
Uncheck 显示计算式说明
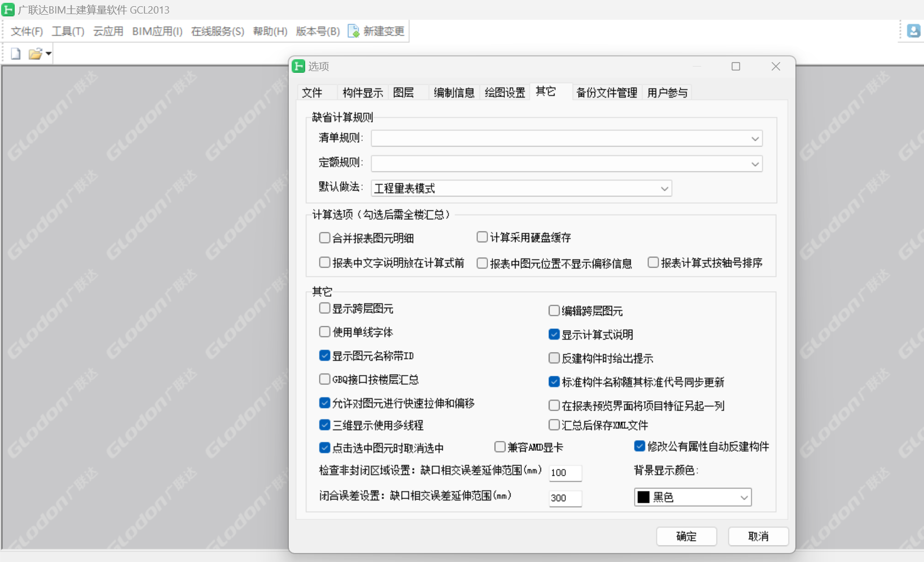pyautogui.click(x=554, y=334)
